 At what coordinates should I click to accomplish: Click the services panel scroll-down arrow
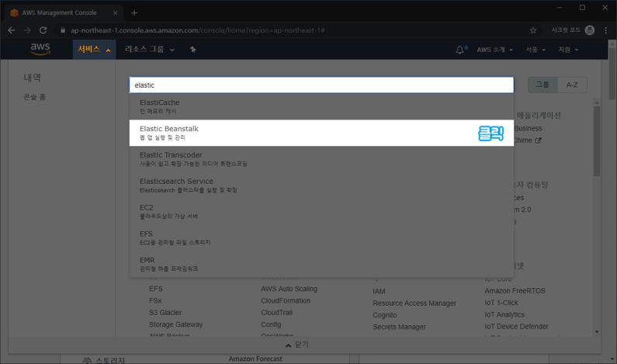597,331
